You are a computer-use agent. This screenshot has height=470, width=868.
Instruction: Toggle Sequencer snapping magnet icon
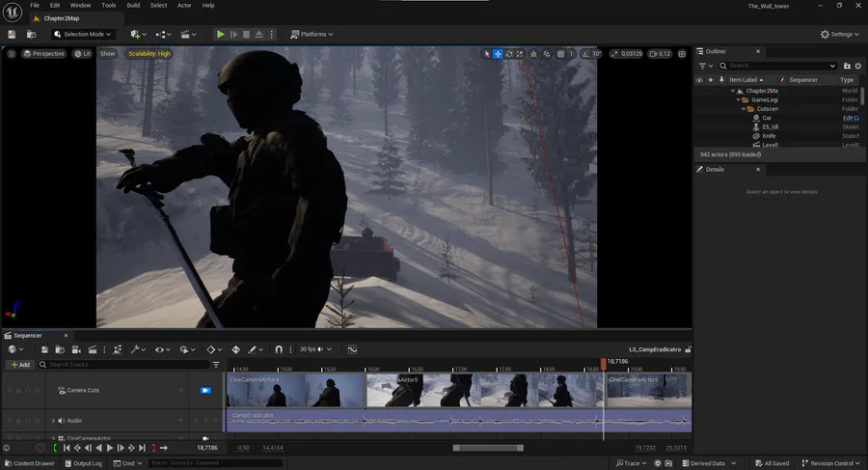coord(279,349)
